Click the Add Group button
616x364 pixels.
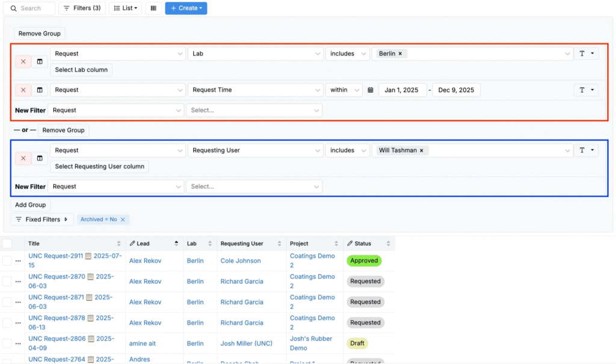click(30, 205)
